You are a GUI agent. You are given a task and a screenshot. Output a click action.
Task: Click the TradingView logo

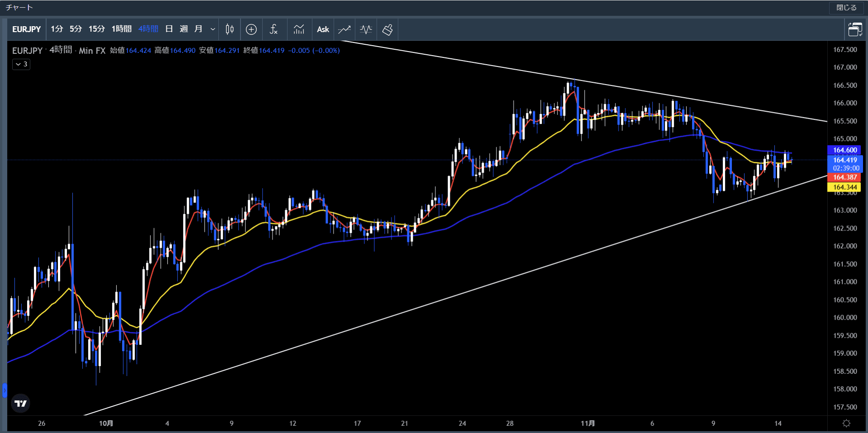coord(20,403)
